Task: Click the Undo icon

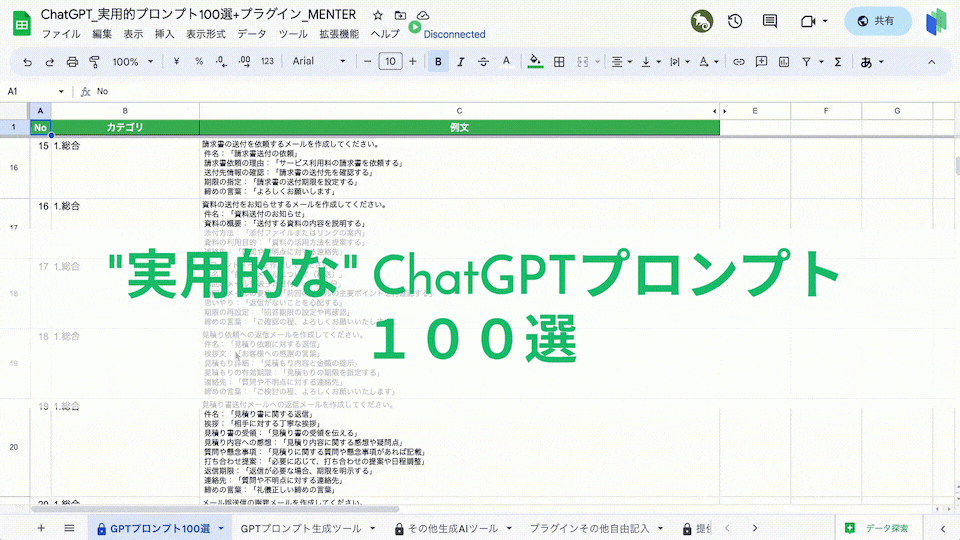Action: 28,62
